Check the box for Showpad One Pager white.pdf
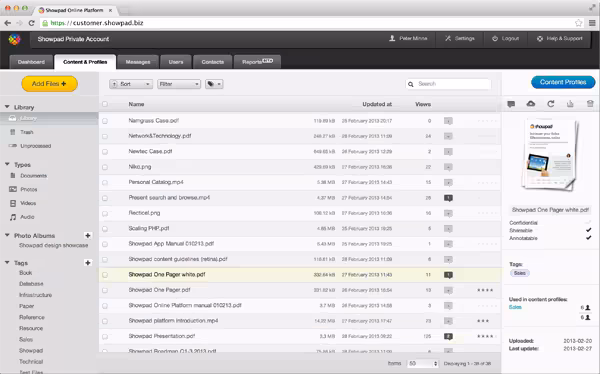The width and height of the screenshot is (600, 374). [x=105, y=275]
